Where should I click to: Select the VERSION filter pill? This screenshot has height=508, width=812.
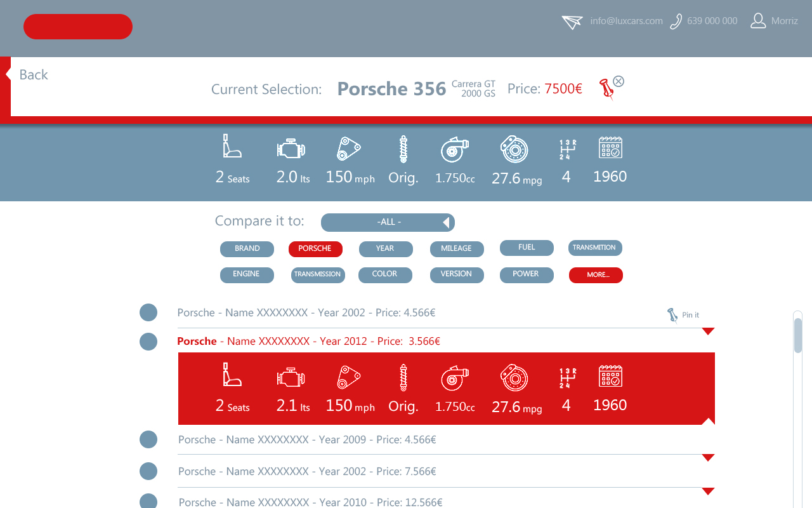[457, 275]
